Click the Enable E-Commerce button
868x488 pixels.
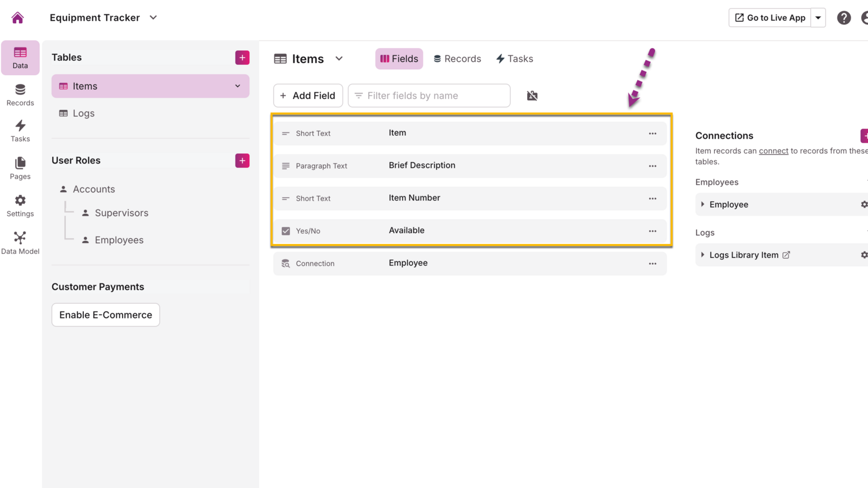click(x=105, y=315)
